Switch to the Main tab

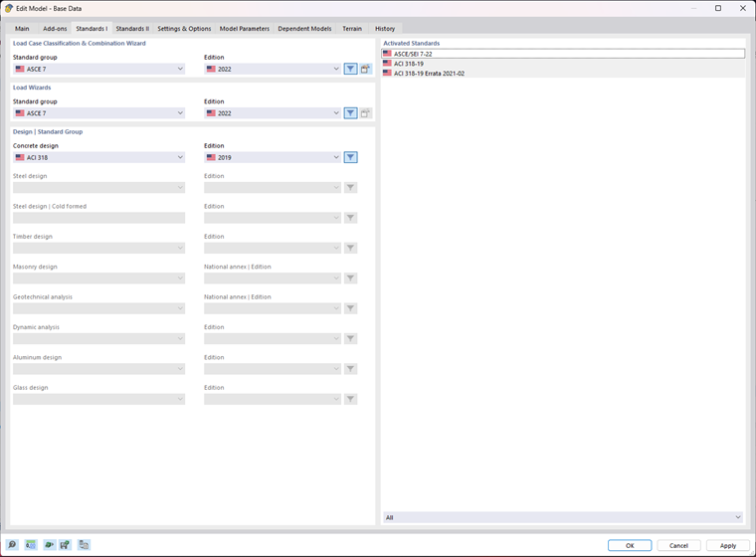pos(22,29)
